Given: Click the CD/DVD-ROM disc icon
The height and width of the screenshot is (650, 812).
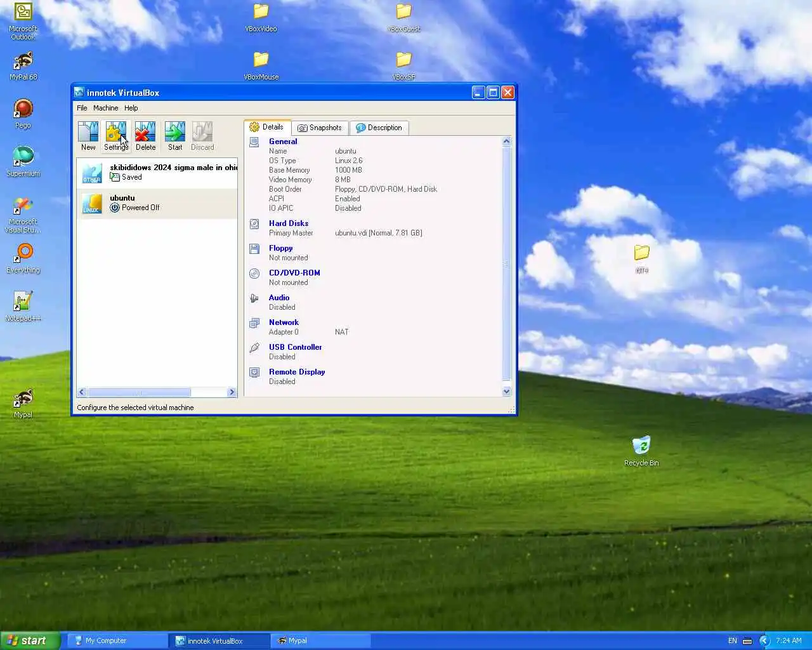Looking at the screenshot, I should coord(254,273).
